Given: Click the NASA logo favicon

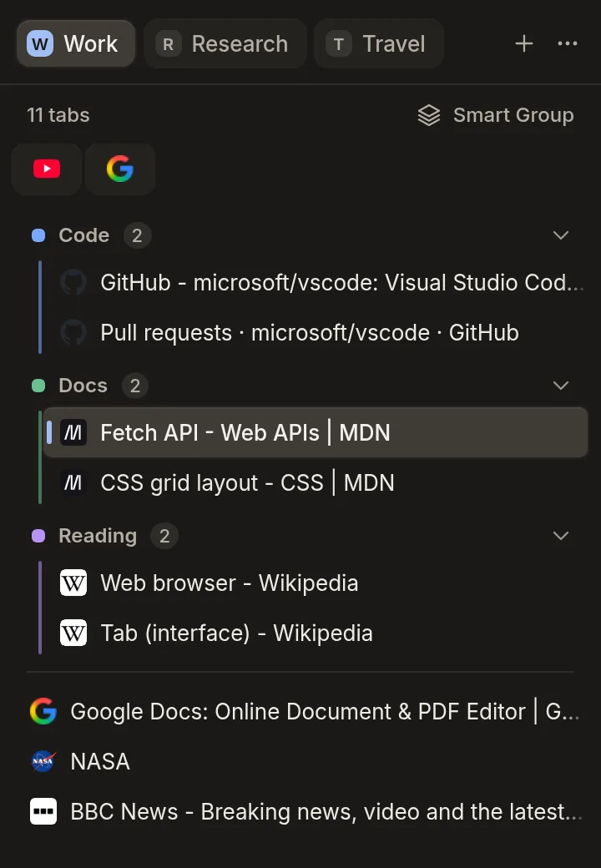Looking at the screenshot, I should [43, 761].
